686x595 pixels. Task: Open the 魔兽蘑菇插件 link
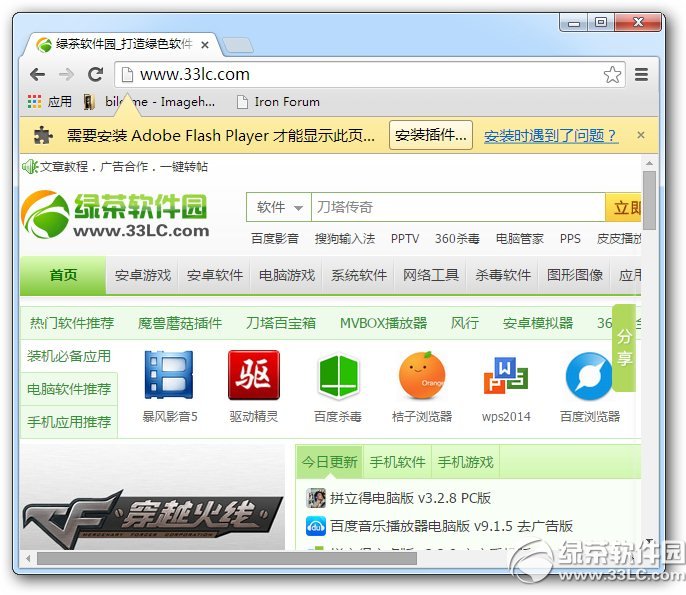pos(180,323)
